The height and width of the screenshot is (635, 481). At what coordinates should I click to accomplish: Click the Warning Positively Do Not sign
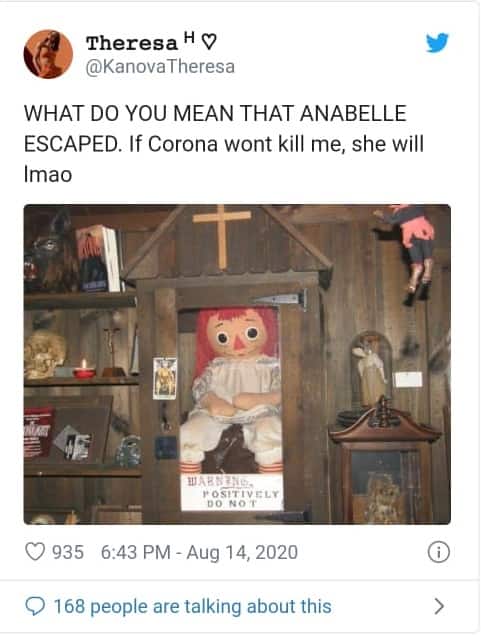[232, 492]
